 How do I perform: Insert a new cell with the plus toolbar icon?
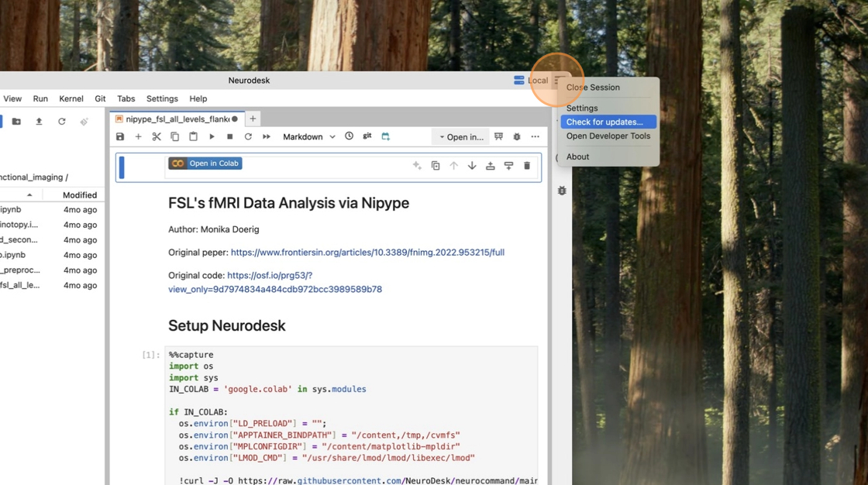139,137
